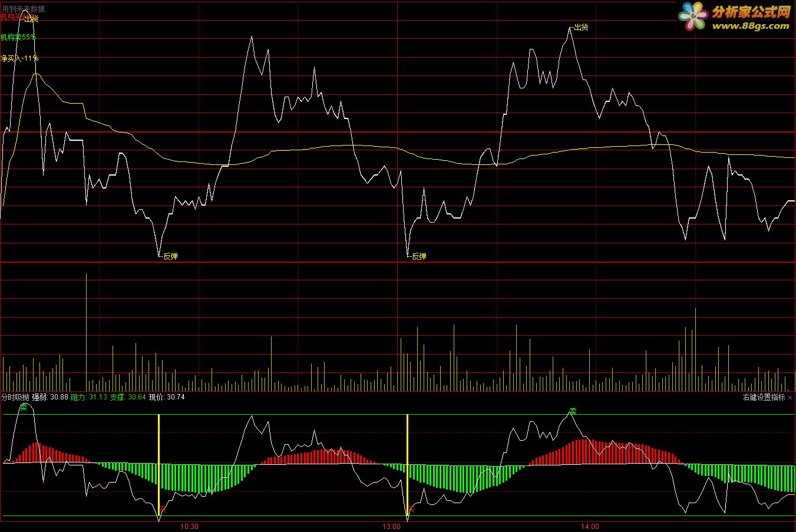Click the yellow vertical signal bar near 13:00
The height and width of the screenshot is (532, 796).
click(407, 465)
